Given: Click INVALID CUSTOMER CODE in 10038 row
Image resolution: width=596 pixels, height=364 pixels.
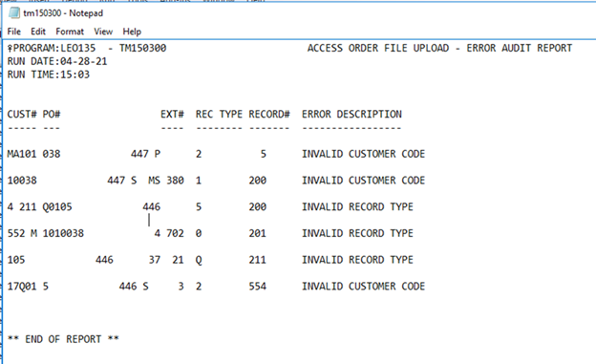Looking at the screenshot, I should 363,181.
